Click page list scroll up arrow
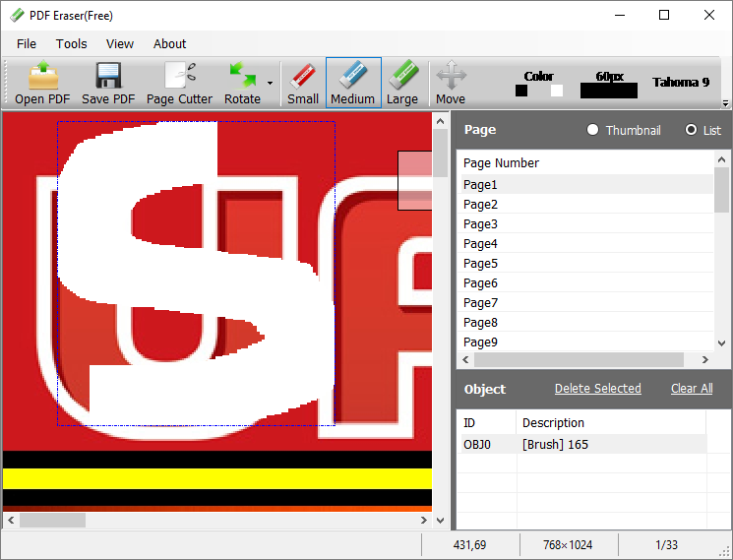This screenshot has width=733, height=560. [721, 159]
